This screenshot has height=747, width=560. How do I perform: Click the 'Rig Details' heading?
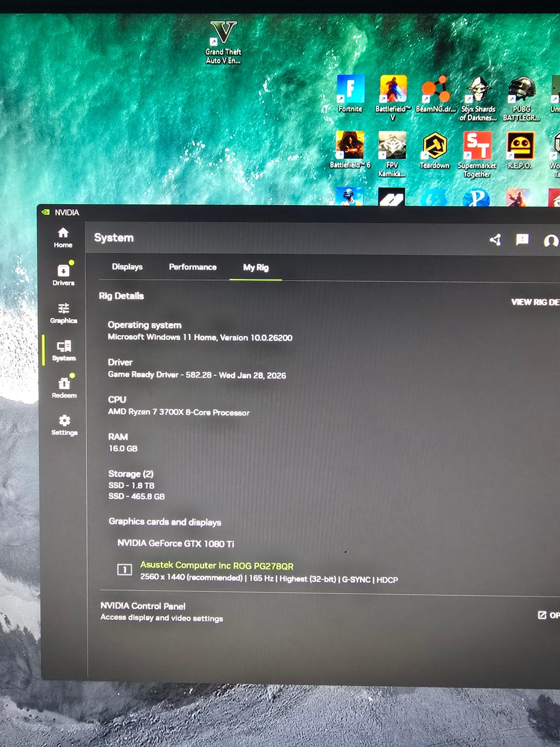pyautogui.click(x=121, y=296)
